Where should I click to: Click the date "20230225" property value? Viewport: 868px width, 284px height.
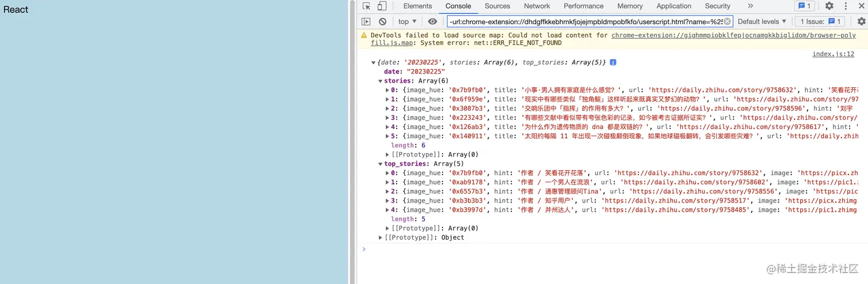pyautogui.click(x=426, y=72)
